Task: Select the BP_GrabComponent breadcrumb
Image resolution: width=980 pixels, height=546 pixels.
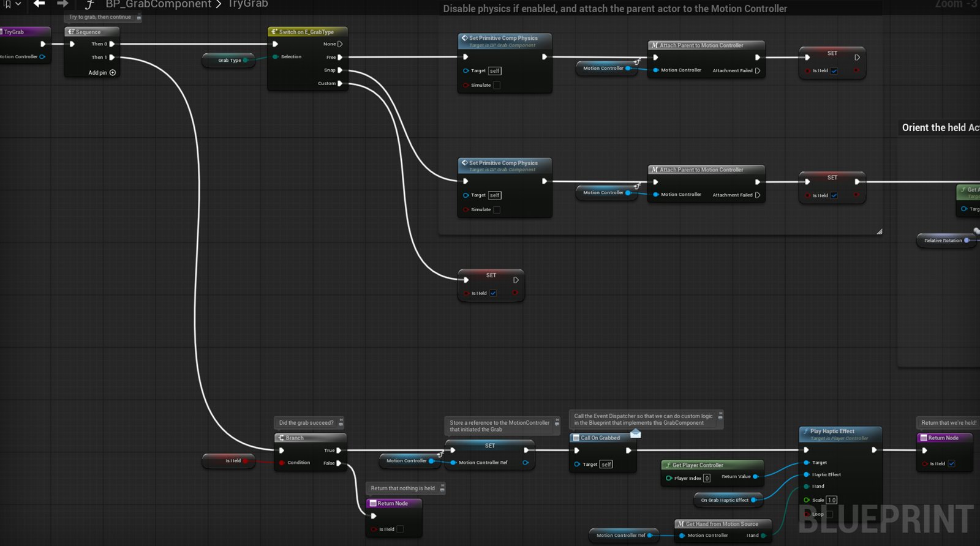Action: (x=159, y=4)
